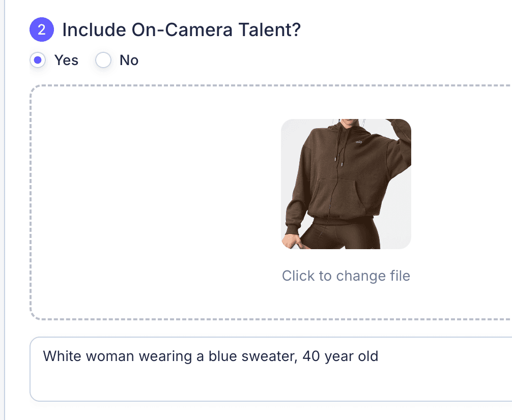Click the "Click to change file" link
The image size is (512, 420).
click(346, 276)
